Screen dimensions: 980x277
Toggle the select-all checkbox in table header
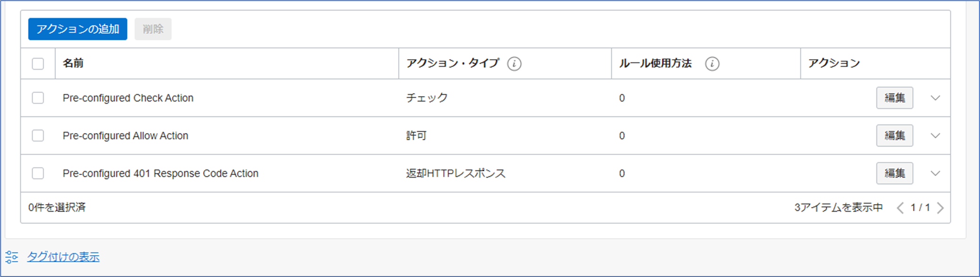[38, 63]
